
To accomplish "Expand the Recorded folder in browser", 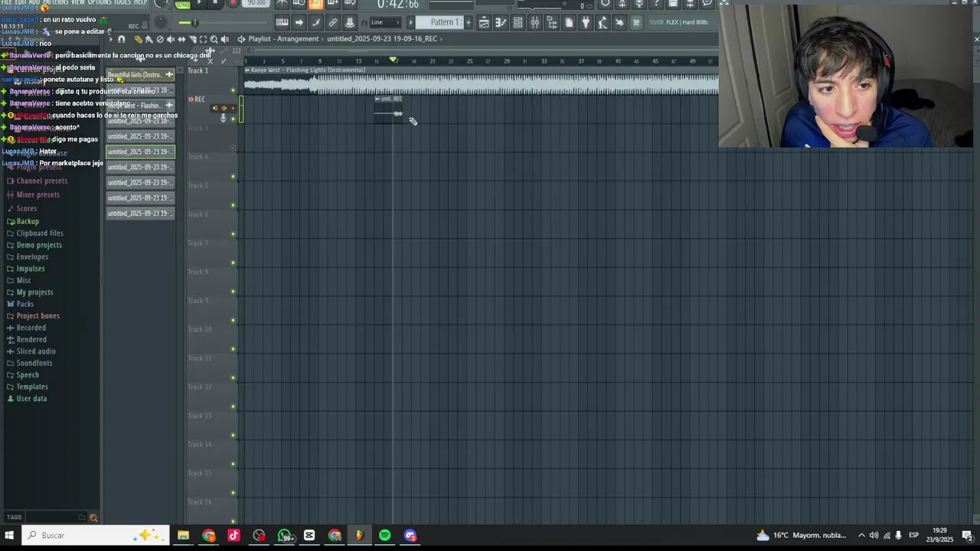I will [27, 328].
